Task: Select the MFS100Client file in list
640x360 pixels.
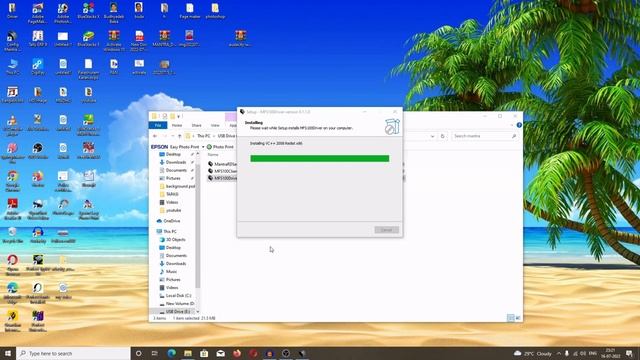Action: 222,171
